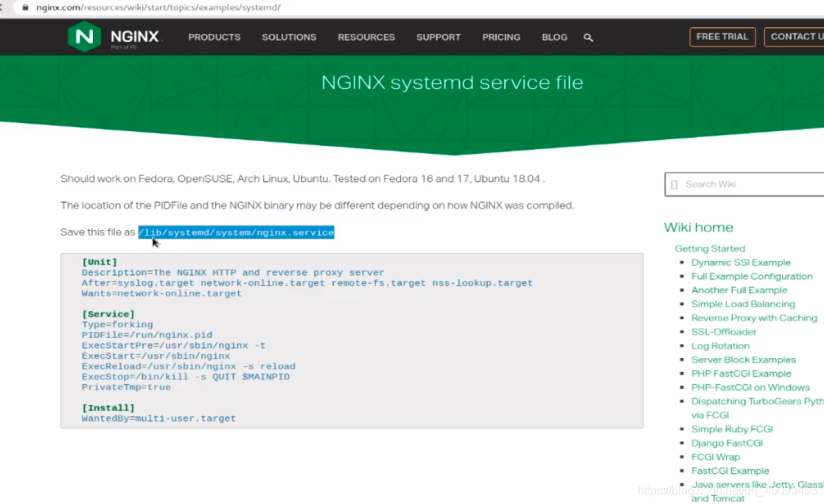824x504 pixels.
Task: Open PHP-FastCGI on Windows link
Action: 750,388
